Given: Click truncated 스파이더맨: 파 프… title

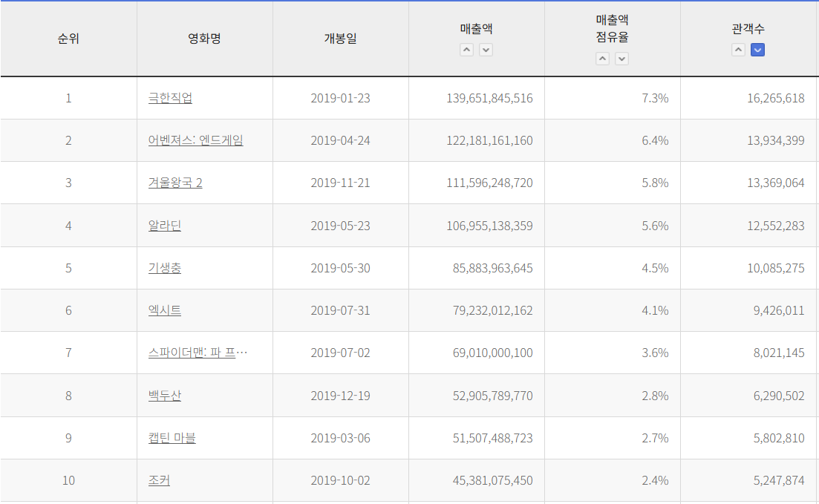Looking at the screenshot, I should pos(198,353).
